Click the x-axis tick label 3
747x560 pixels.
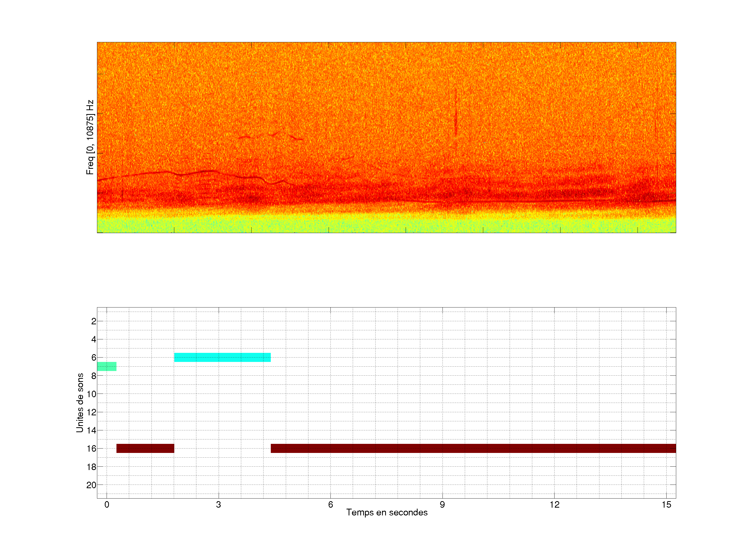tap(218, 505)
